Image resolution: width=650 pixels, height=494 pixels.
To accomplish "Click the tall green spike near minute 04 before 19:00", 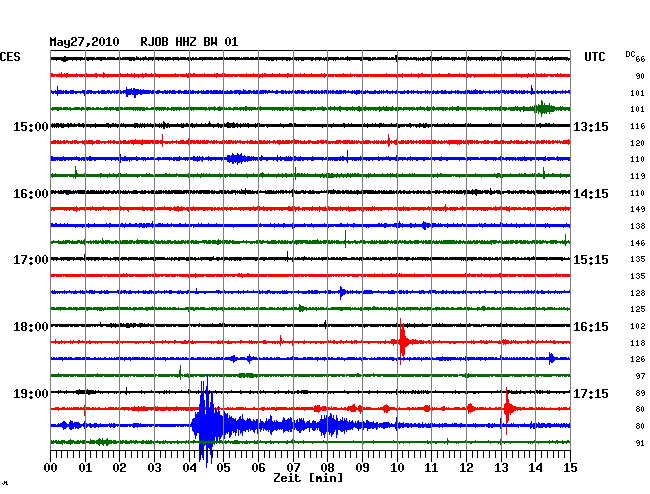I will click(180, 373).
